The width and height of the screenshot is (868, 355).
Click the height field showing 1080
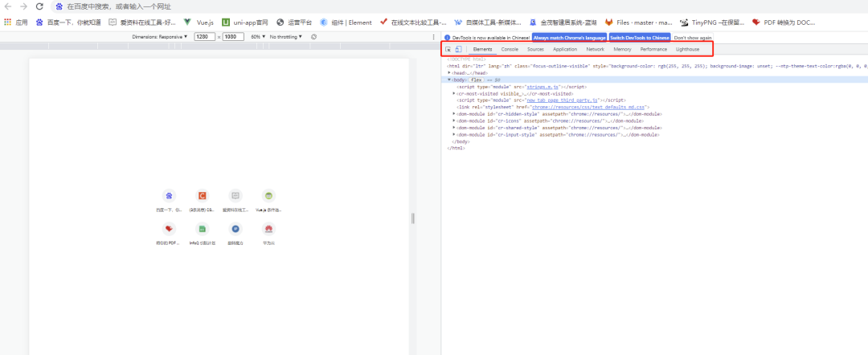tap(233, 36)
